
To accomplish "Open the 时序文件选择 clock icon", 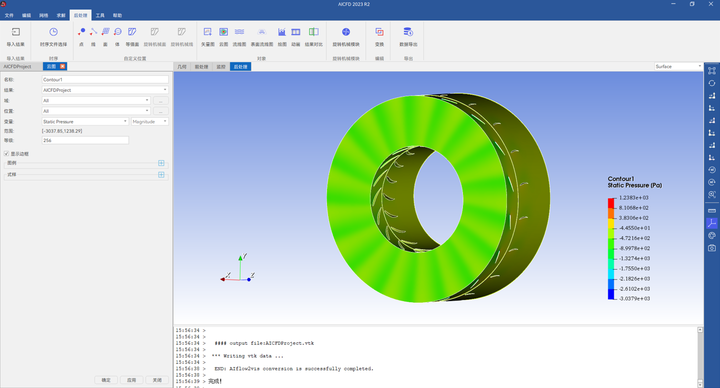I will click(53, 32).
